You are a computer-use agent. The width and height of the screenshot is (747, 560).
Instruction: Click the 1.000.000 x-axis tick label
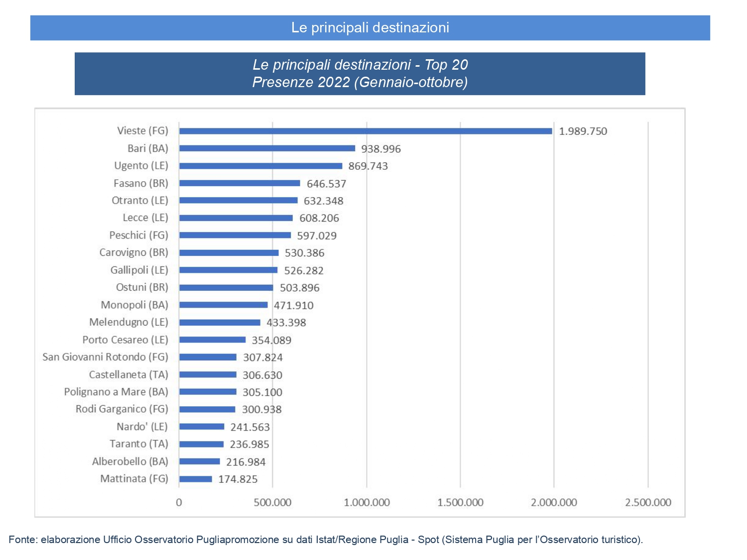coord(367,503)
